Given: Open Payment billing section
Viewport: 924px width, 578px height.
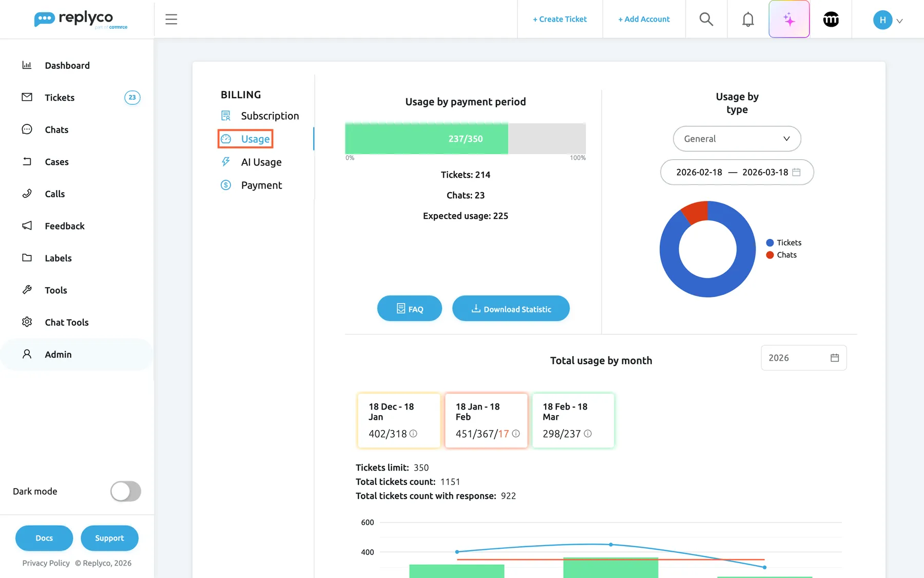Looking at the screenshot, I should pos(251,185).
